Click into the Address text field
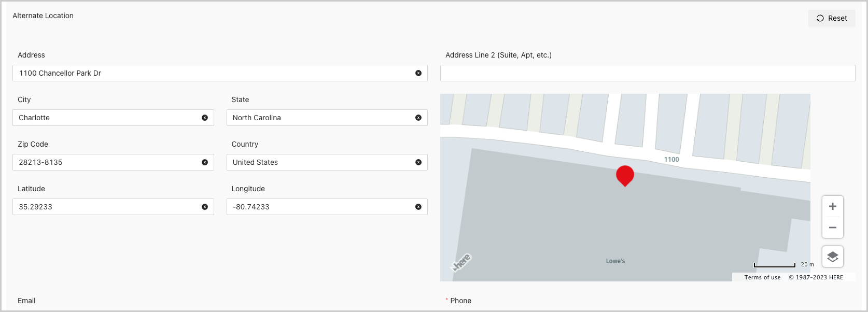This screenshot has height=312, width=868. 213,73
